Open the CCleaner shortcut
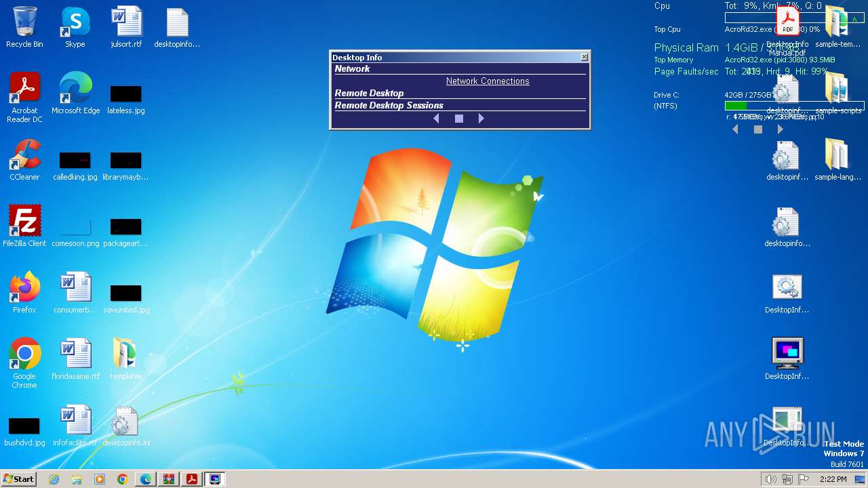 click(24, 160)
